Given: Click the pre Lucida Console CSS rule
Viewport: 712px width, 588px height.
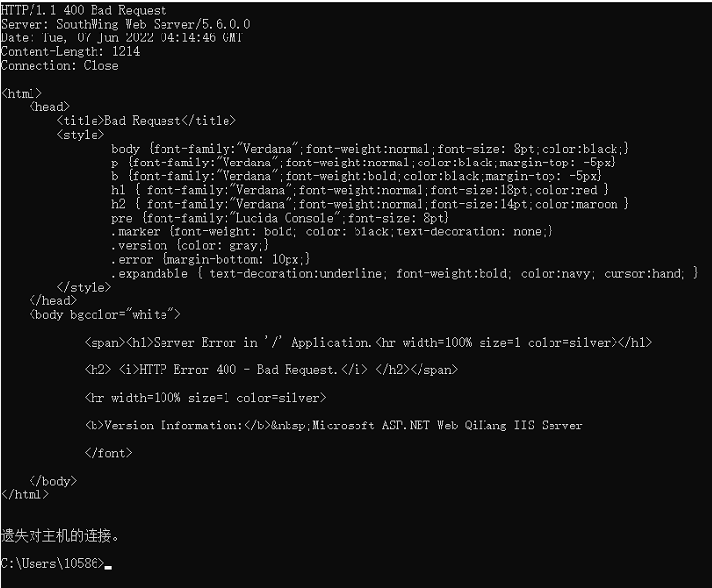Looking at the screenshot, I should point(280,217).
